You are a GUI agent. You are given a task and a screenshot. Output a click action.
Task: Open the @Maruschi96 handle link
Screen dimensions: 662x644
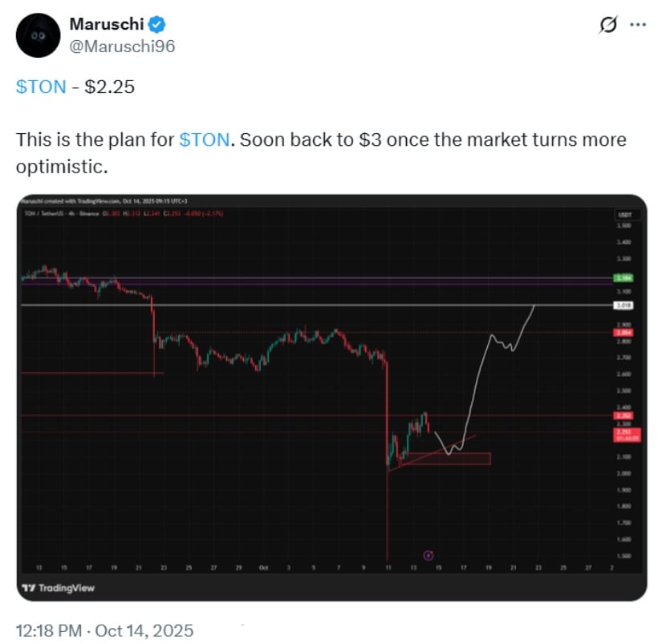(122, 46)
